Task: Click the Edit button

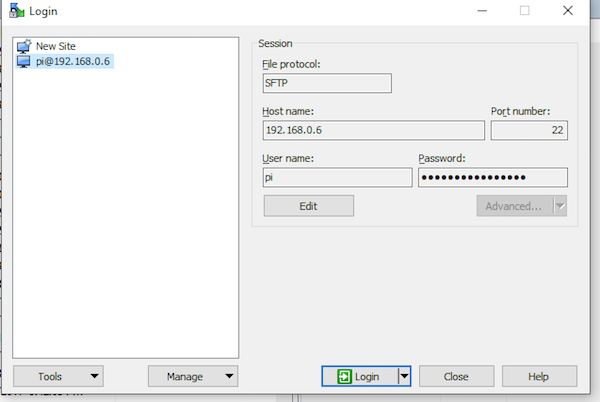Action: [x=308, y=206]
